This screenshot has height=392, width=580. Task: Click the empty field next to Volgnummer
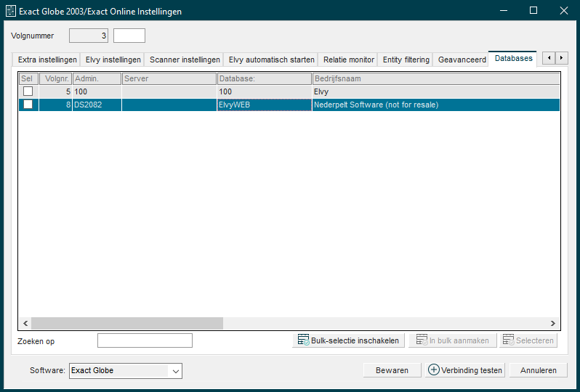(129, 36)
